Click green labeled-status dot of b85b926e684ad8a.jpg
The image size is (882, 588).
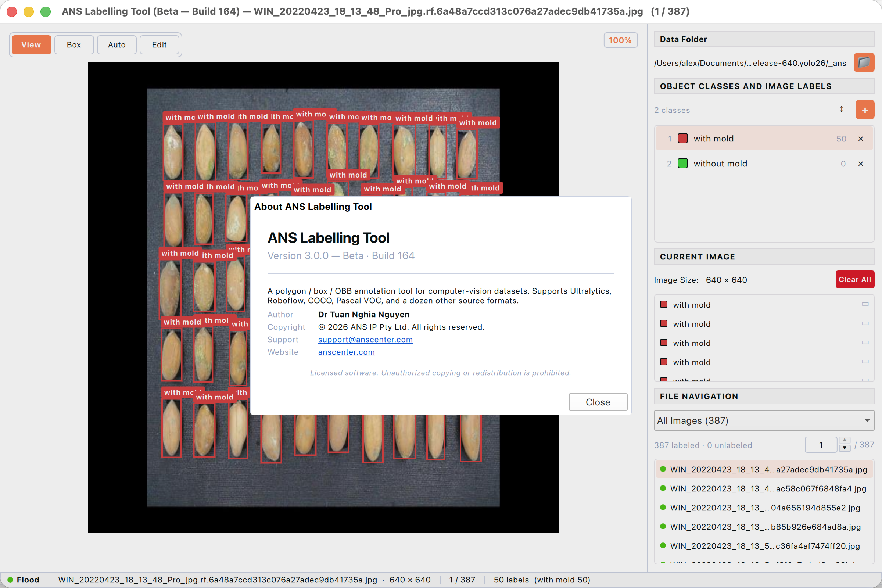663,527
